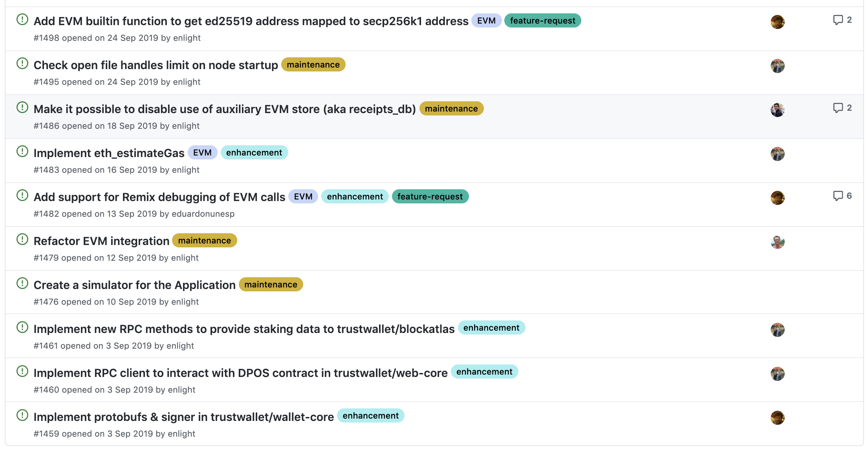This screenshot has height=450, width=868.
Task: Click author eduardonunesp on issue #1482
Action: 203,214
